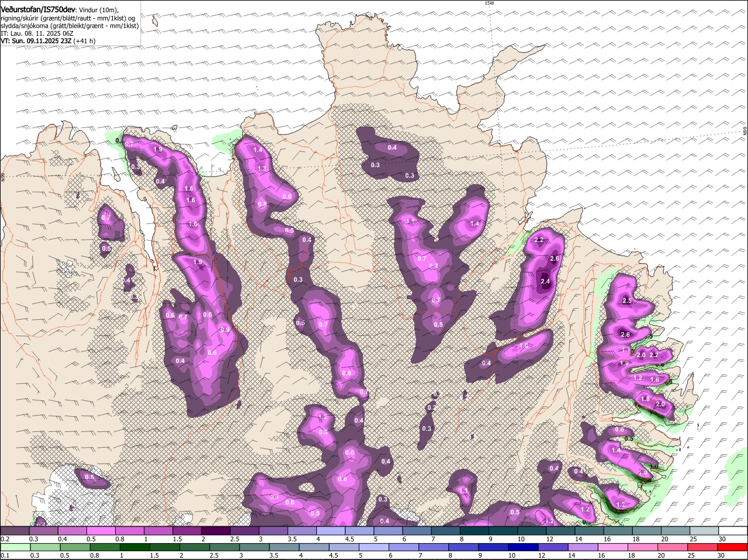748x560 pixels.
Task: Pick the white 30 swatch in upper legend
Action: [733, 531]
